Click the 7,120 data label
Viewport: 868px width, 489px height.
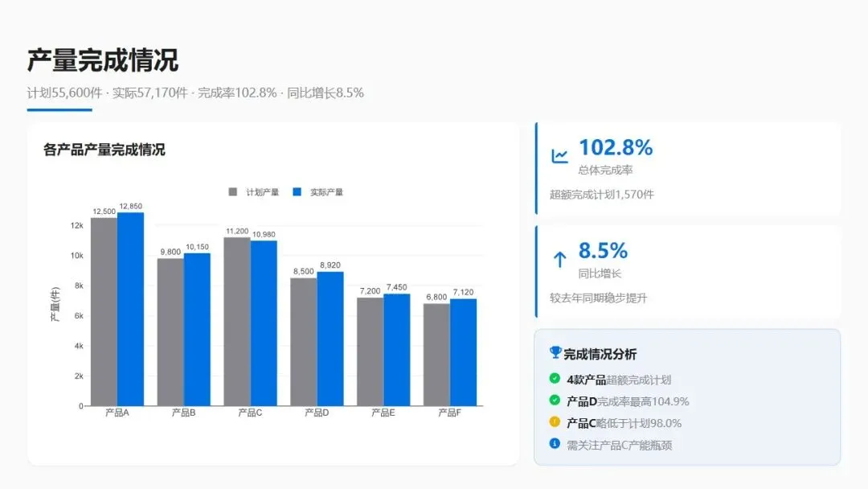(x=463, y=293)
